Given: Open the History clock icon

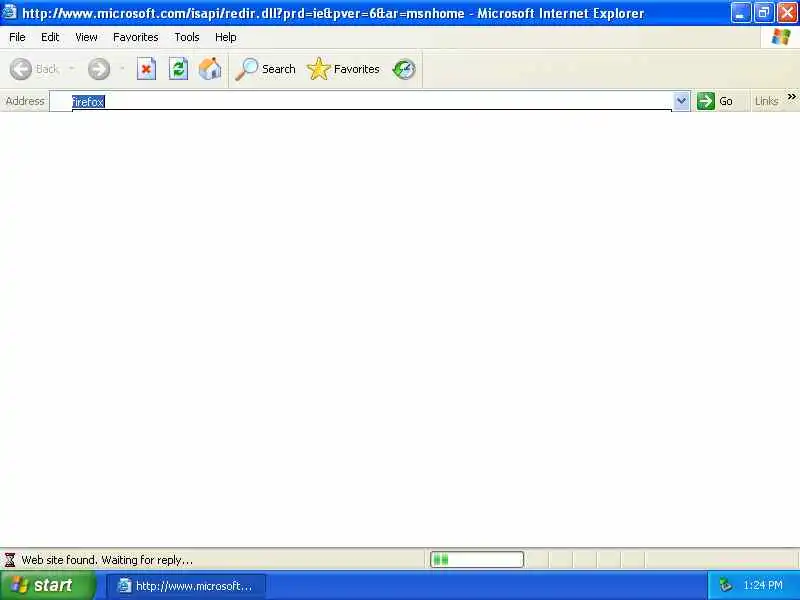Looking at the screenshot, I should click(x=404, y=69).
